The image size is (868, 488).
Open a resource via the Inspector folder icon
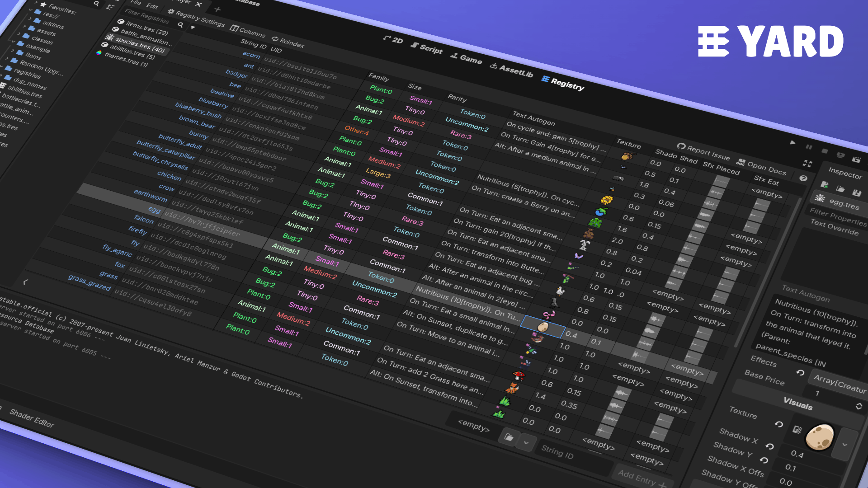pyautogui.click(x=840, y=190)
